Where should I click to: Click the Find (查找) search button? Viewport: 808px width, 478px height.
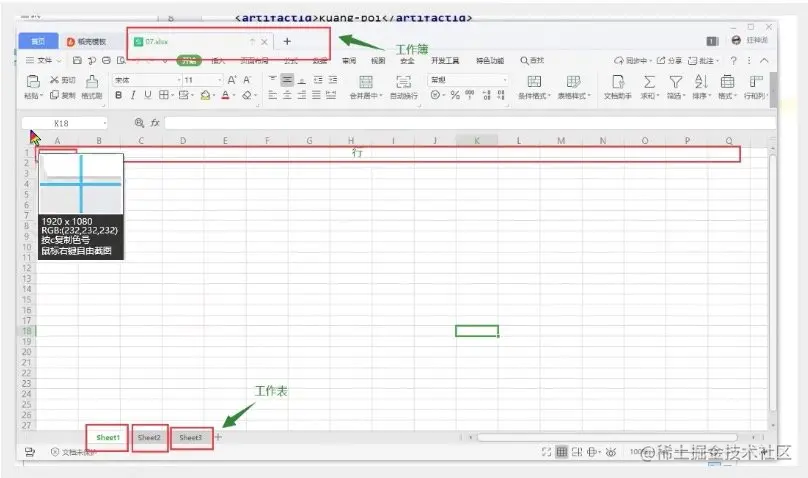pos(532,60)
